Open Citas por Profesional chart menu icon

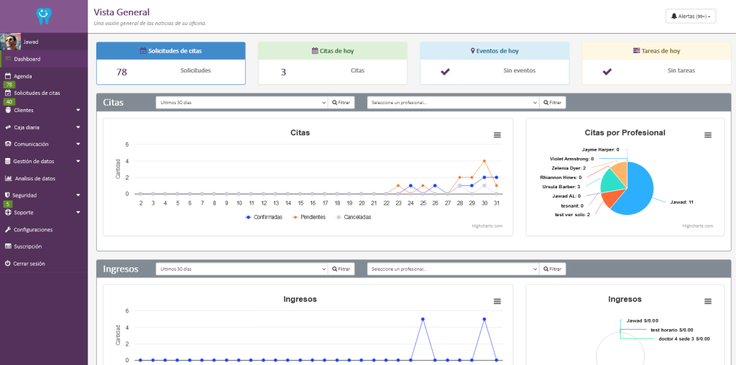(708, 135)
